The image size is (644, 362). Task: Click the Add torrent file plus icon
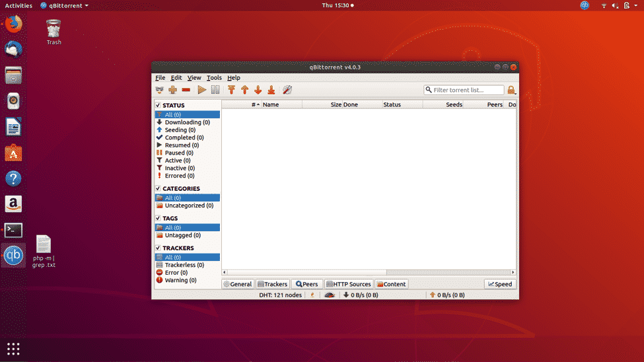pos(173,90)
